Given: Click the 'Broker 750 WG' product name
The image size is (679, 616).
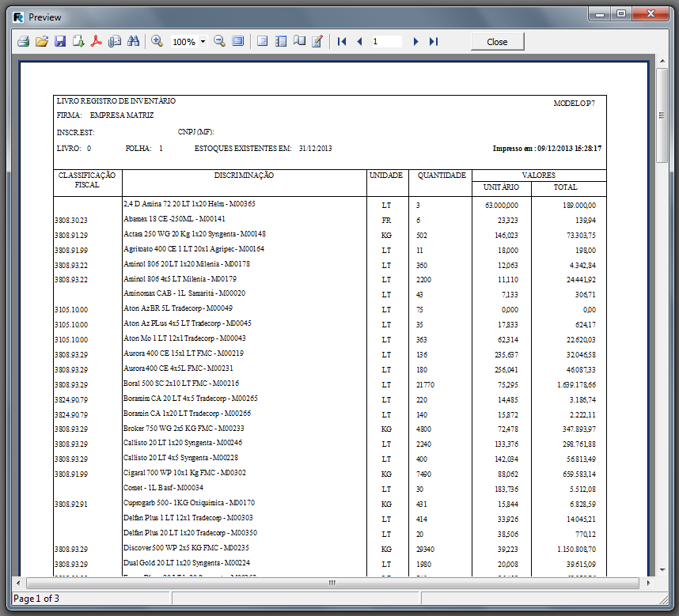Looking at the screenshot, I should pyautogui.click(x=184, y=429).
